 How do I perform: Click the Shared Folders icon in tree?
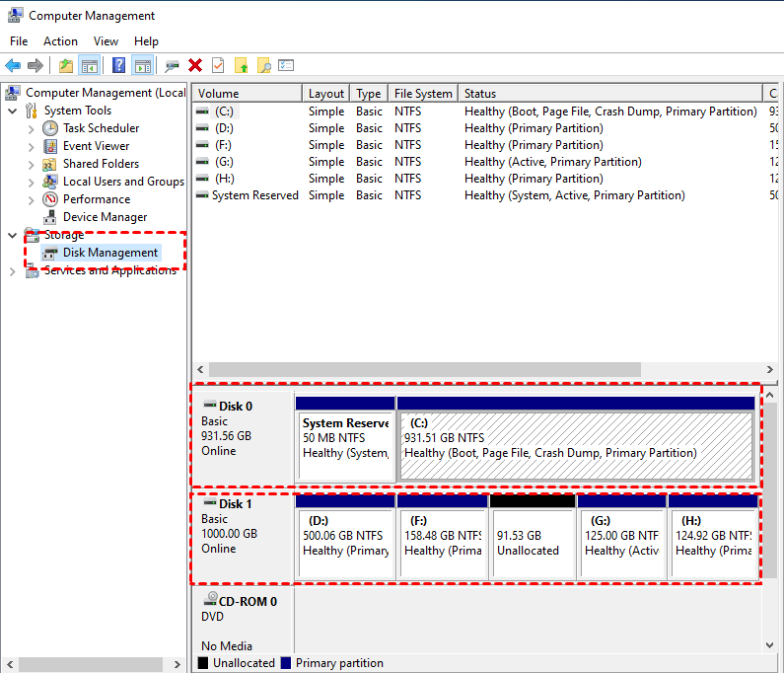click(x=49, y=164)
